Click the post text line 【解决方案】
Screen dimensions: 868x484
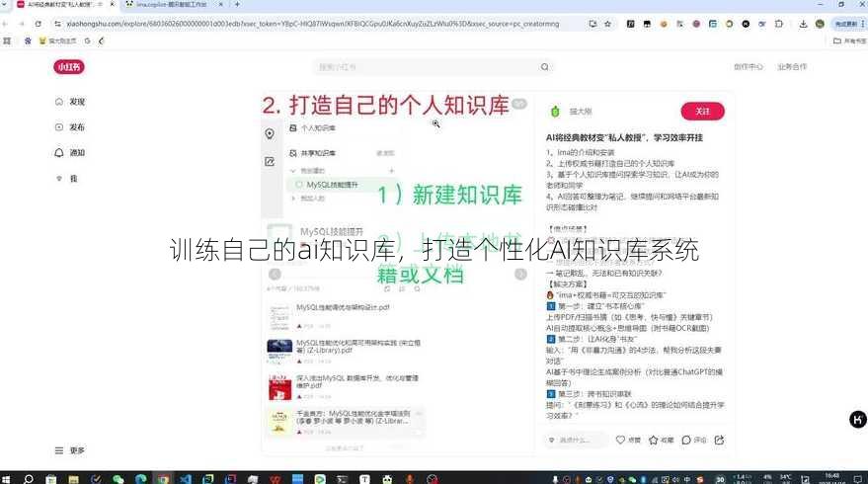tap(567, 284)
